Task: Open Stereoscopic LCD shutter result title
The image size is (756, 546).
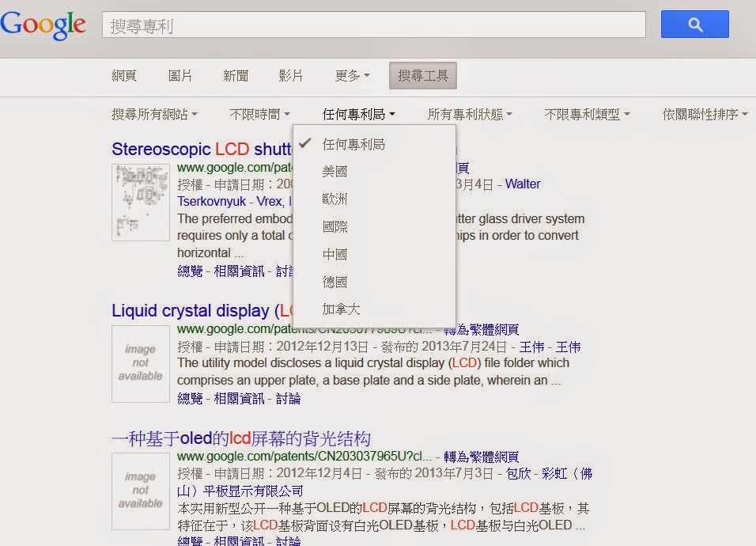Action: click(202, 149)
